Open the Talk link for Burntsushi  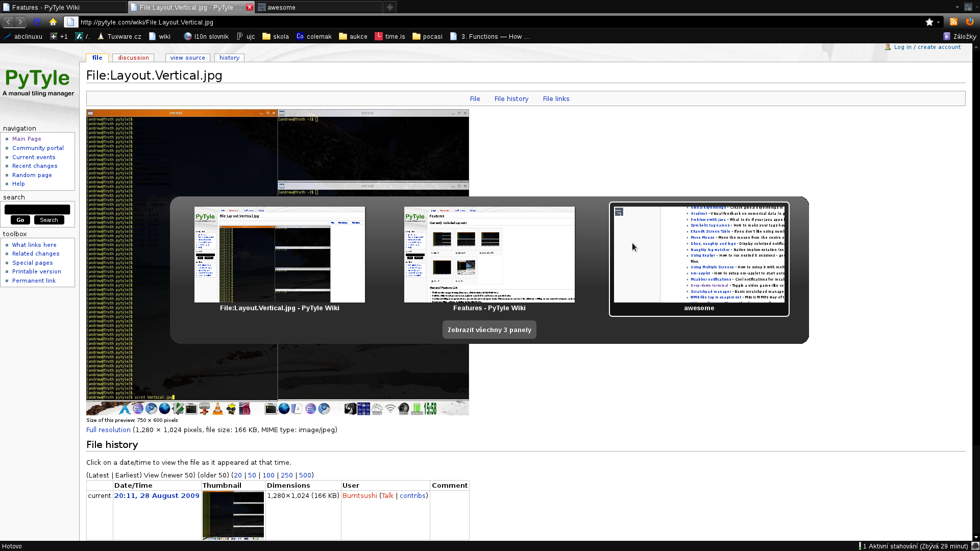[x=387, y=495]
